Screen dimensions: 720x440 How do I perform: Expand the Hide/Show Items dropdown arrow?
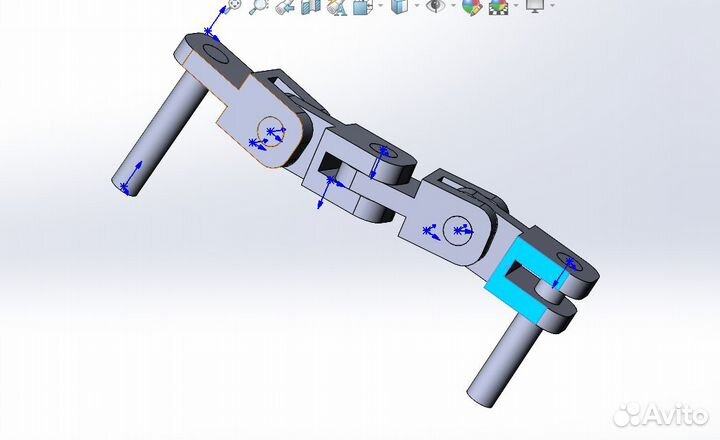[451, 7]
